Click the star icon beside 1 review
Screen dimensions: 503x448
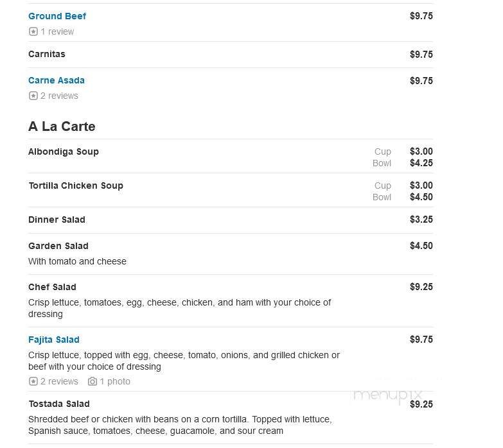(x=33, y=31)
